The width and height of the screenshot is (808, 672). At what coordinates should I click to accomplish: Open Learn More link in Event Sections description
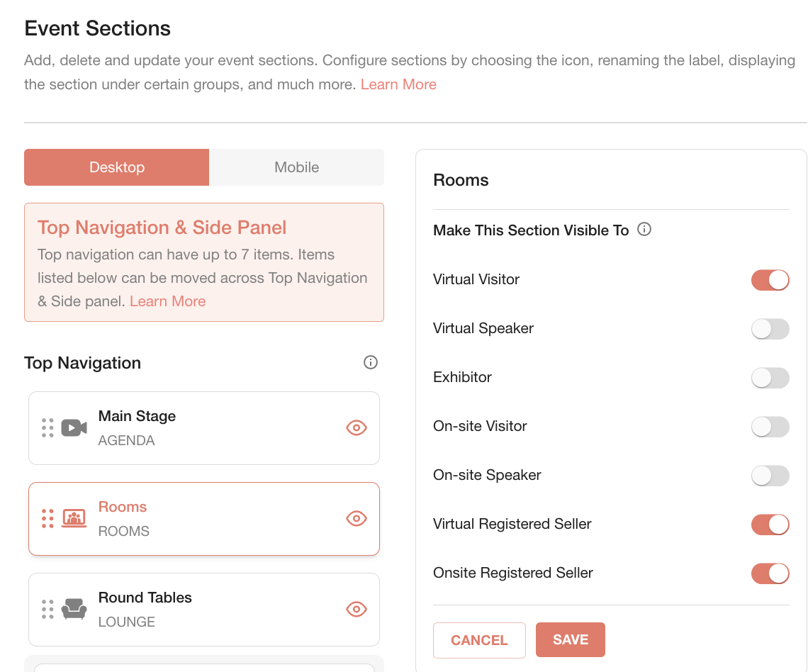(x=398, y=84)
